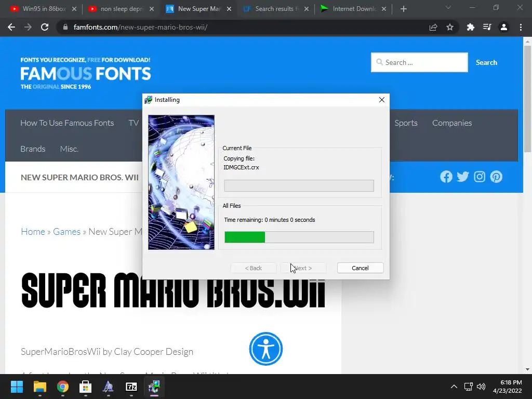Screen dimensions: 532x399
Task: Follow the Home breadcrumb link
Action: pyautogui.click(x=33, y=231)
